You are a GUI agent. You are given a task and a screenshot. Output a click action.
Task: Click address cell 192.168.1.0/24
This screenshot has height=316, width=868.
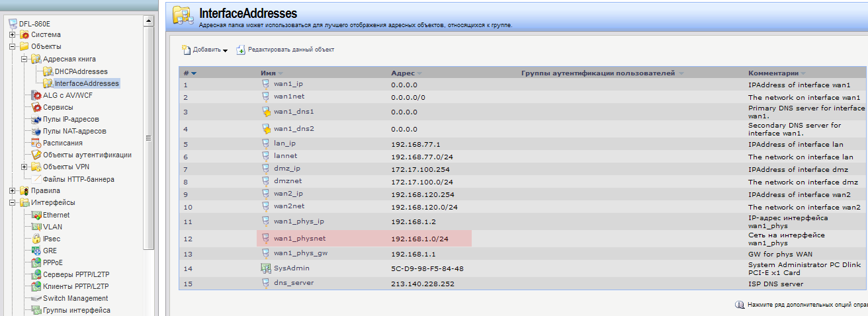[420, 239]
